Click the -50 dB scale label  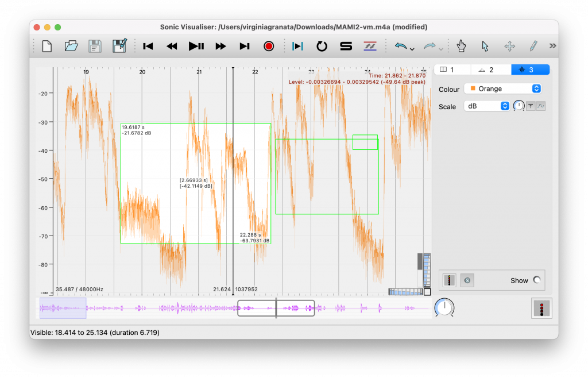pos(43,179)
